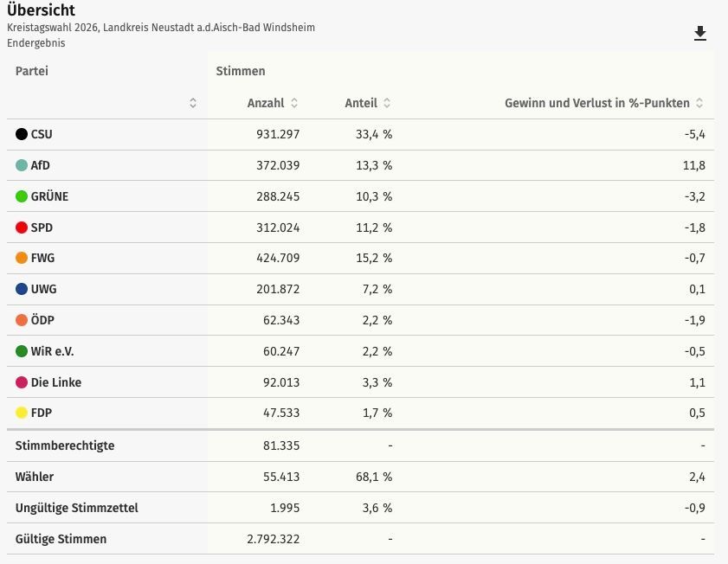Image resolution: width=728 pixels, height=564 pixels.
Task: Sort table by Partei column arrows
Action: [193, 103]
